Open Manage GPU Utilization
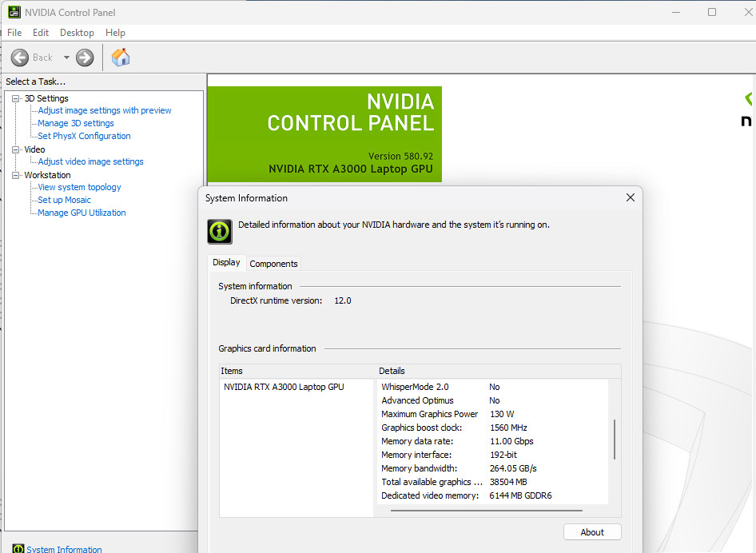Screen dimensions: 756x553 click(82, 213)
